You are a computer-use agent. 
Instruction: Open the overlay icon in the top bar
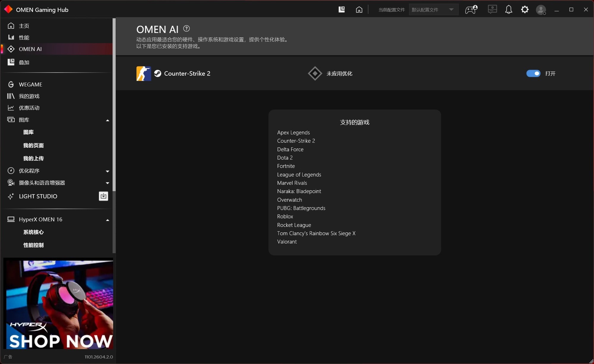tap(342, 9)
